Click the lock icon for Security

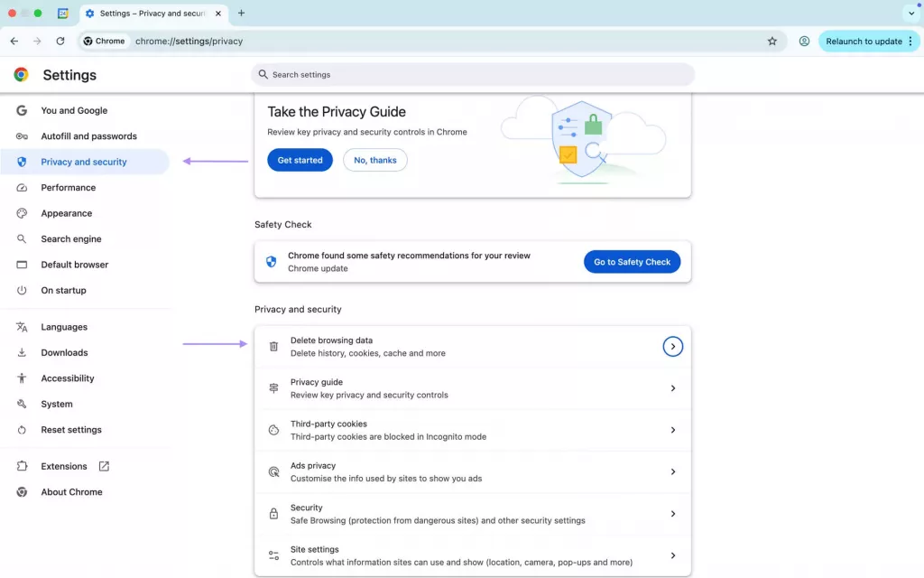coord(273,514)
